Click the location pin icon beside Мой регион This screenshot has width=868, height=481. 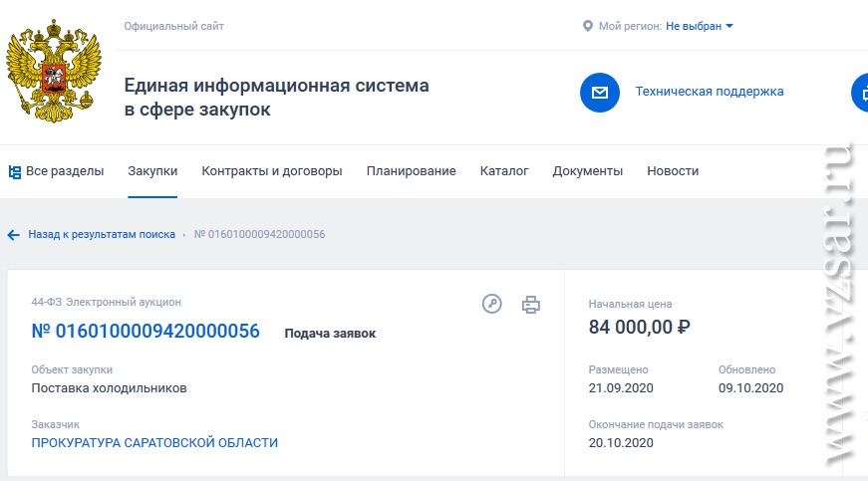(x=587, y=26)
